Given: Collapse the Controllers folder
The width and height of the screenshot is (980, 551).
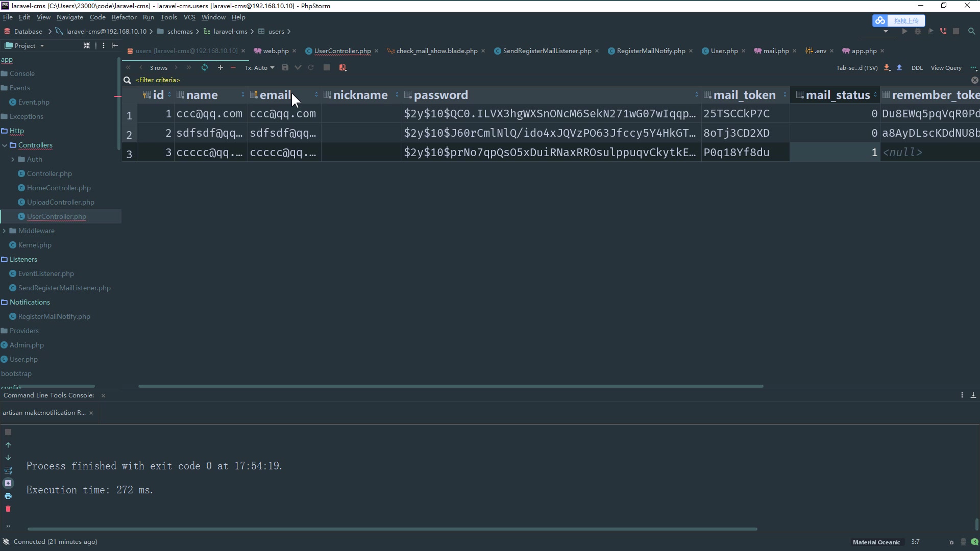Looking at the screenshot, I should click(4, 145).
